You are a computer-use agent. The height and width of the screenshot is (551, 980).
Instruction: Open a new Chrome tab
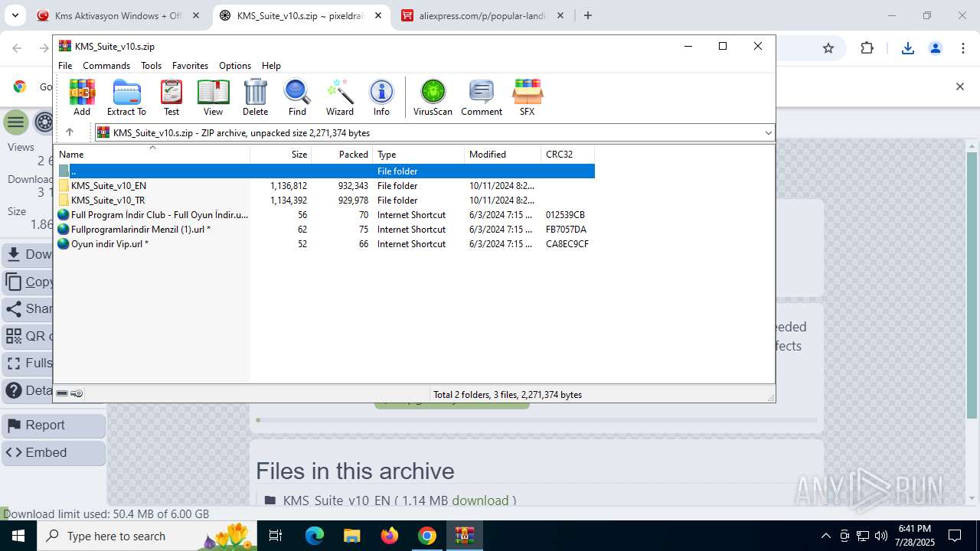[x=588, y=15]
